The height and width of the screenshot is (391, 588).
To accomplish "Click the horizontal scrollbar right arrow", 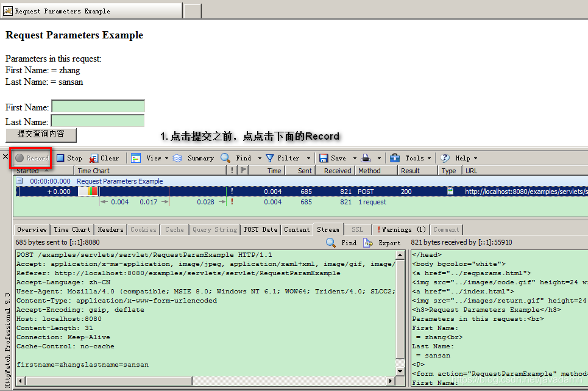I will coord(391,381).
